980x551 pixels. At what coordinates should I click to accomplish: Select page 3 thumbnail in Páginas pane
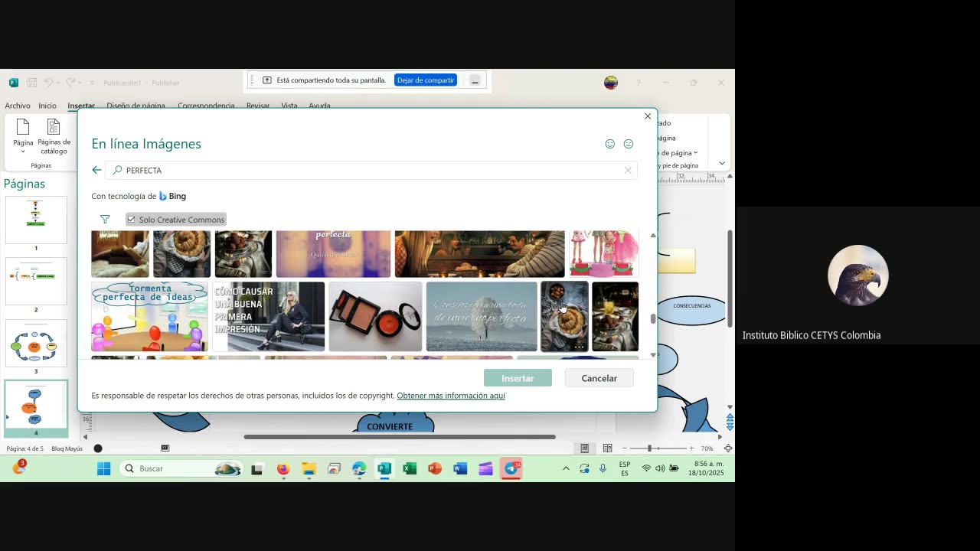click(36, 343)
